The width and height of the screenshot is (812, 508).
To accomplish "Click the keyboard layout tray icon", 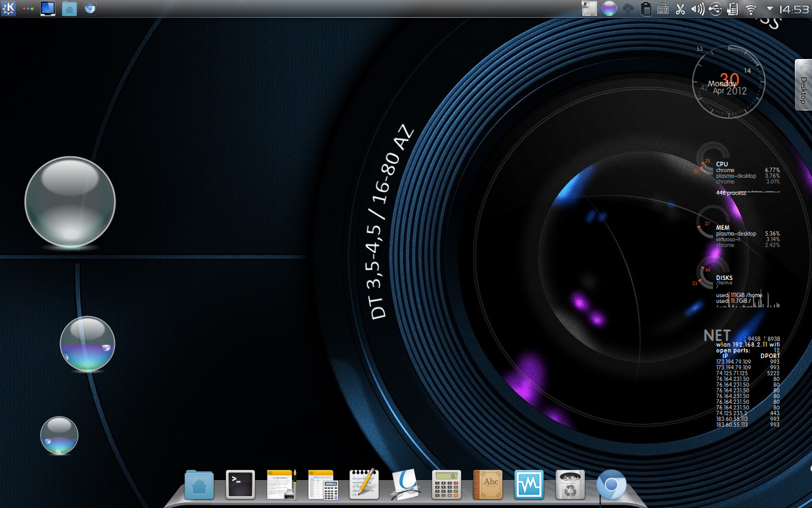I will coord(663,9).
